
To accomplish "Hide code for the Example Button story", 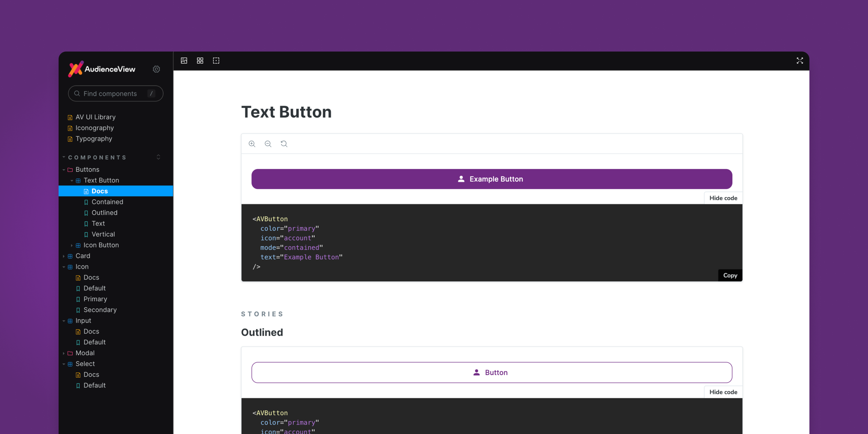I will click(723, 198).
